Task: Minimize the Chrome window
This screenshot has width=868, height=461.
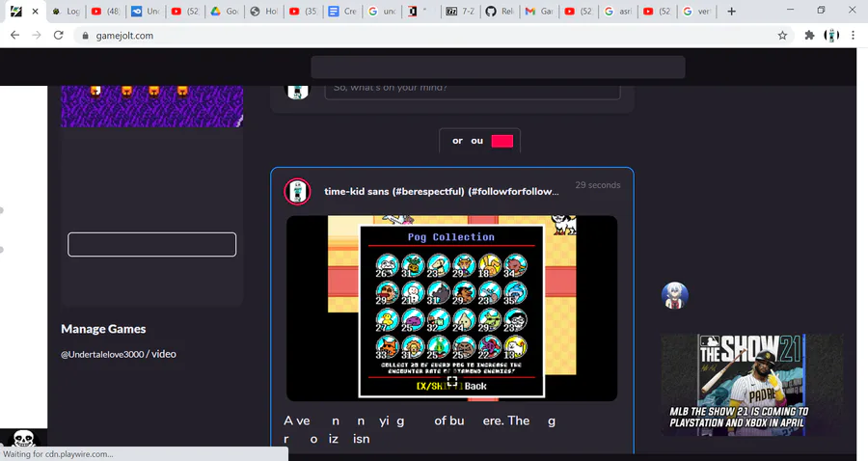Action: point(790,10)
